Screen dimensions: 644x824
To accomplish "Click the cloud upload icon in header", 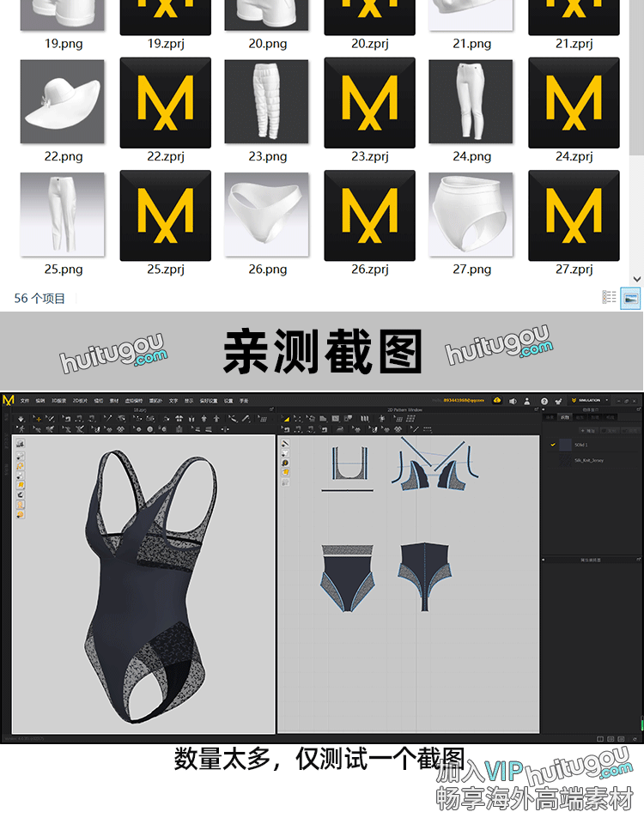I will tap(497, 400).
